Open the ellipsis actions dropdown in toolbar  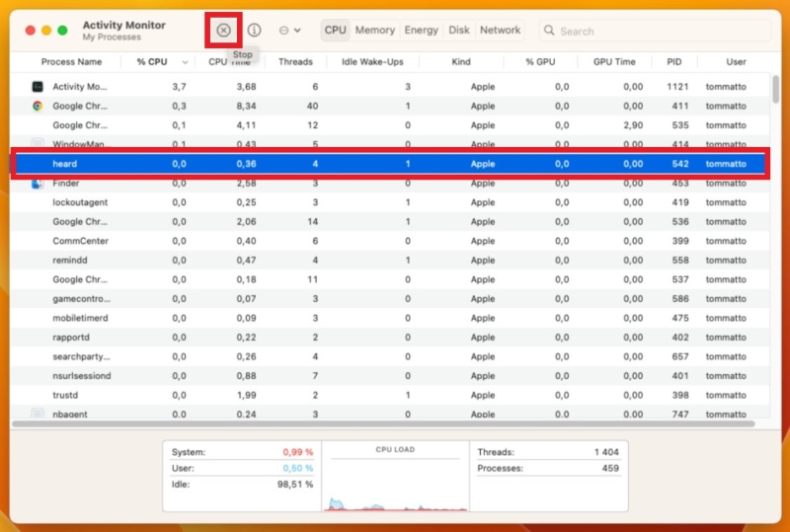289,31
